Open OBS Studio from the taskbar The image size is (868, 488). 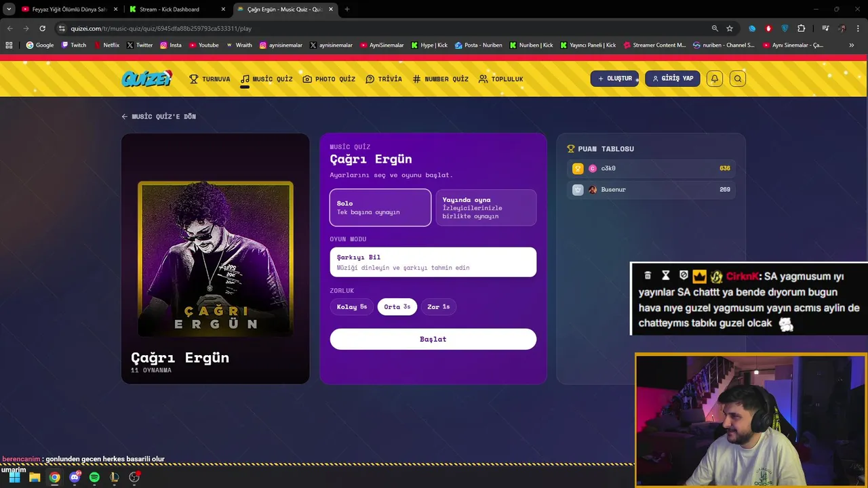coord(134,477)
